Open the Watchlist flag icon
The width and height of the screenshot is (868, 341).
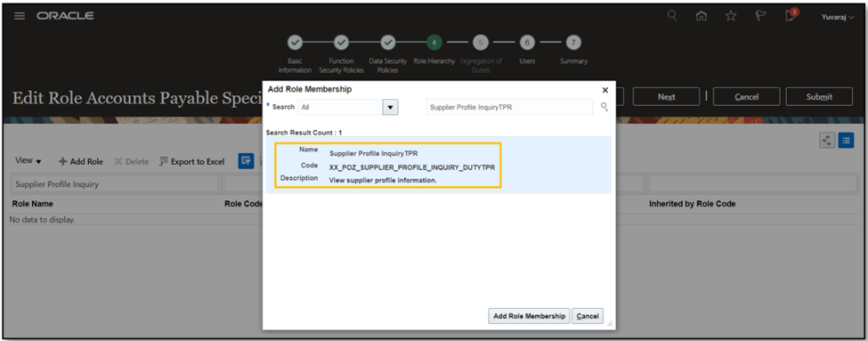point(760,16)
